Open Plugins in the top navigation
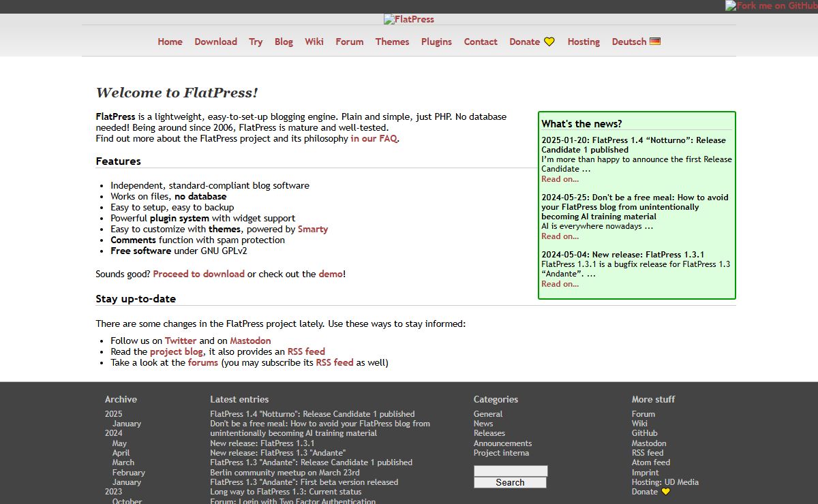This screenshot has height=504, width=818. (x=436, y=42)
